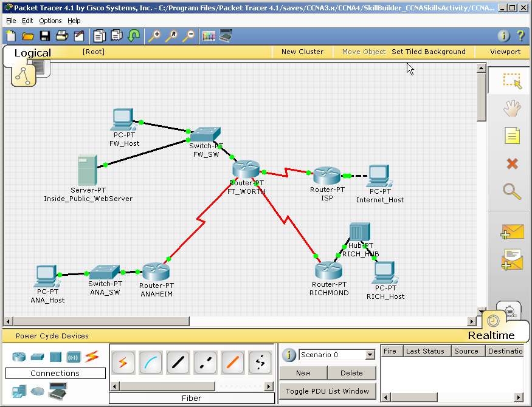Activate the Delete tool in right sidebar
The width and height of the screenshot is (532, 407).
pos(512,163)
